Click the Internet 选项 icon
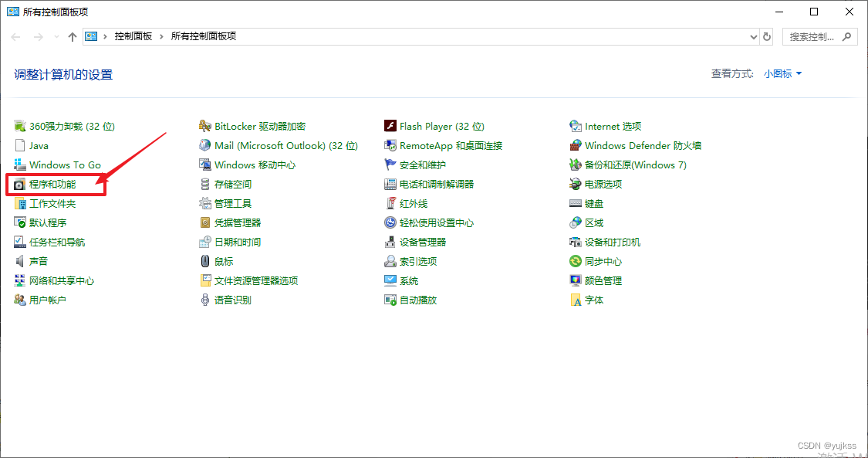Viewport: 868px width, 458px height. [576, 126]
